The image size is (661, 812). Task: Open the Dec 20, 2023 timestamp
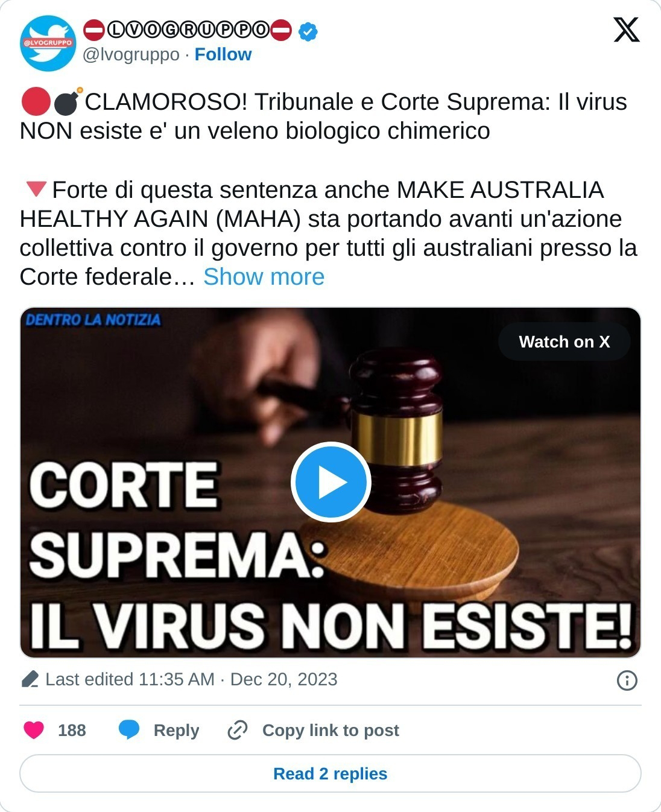pos(283,679)
